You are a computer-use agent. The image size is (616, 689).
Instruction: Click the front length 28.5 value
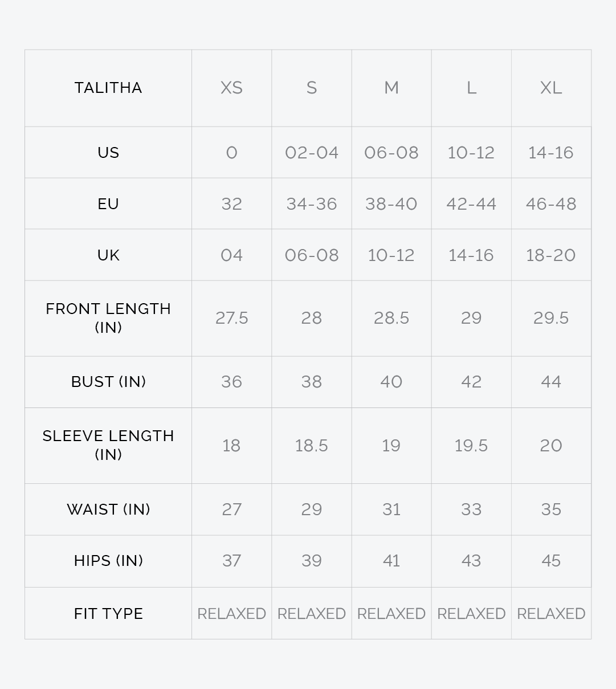tap(391, 318)
